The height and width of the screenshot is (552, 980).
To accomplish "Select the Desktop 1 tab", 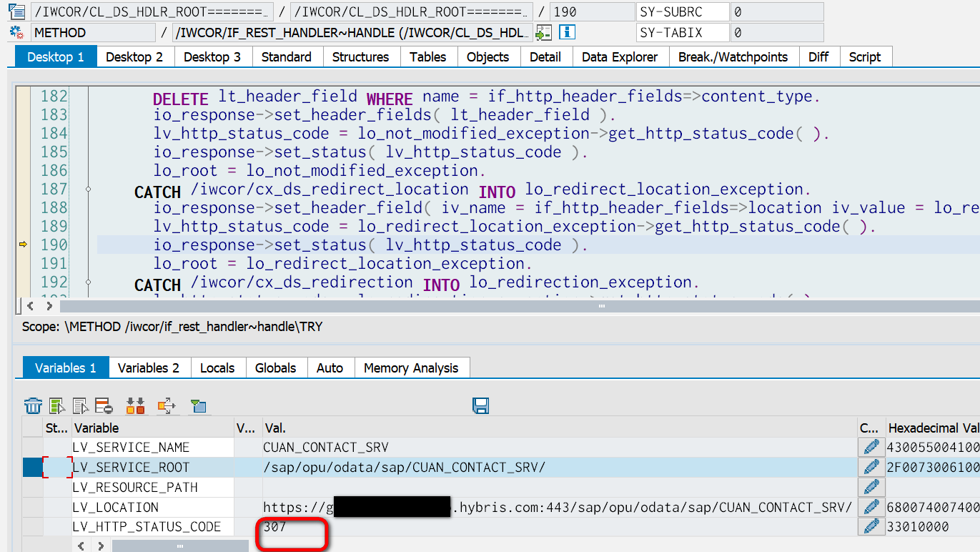I will click(x=56, y=57).
